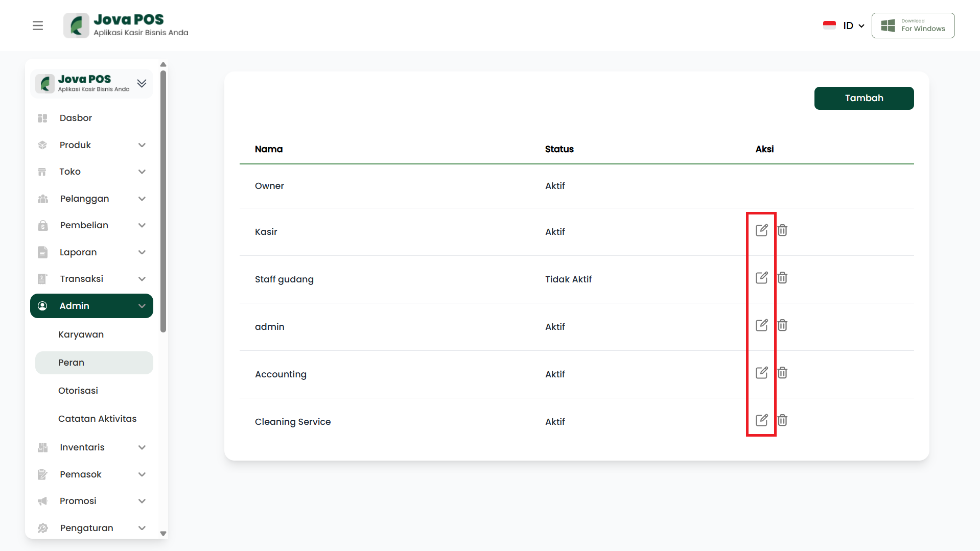
Task: Open the Karyawan submenu item
Action: click(x=81, y=334)
